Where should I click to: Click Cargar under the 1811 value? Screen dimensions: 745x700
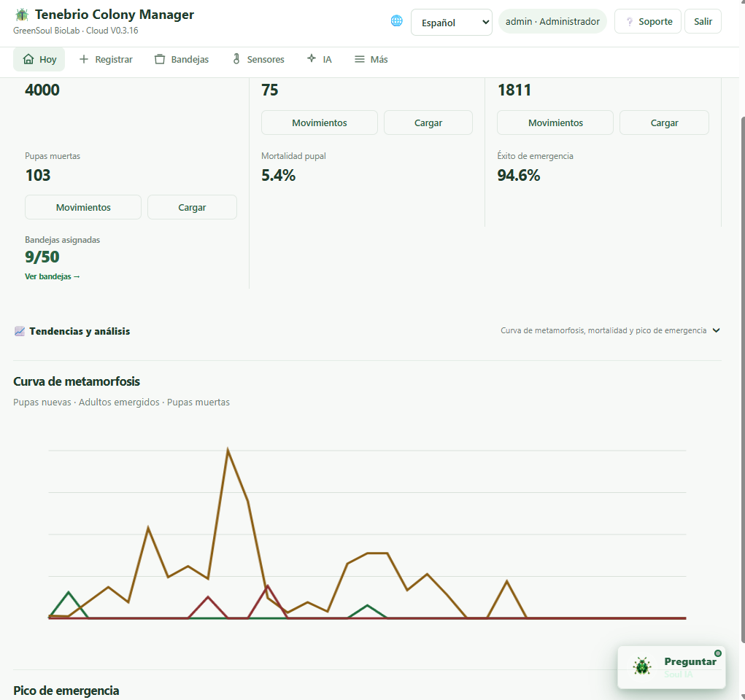(664, 122)
